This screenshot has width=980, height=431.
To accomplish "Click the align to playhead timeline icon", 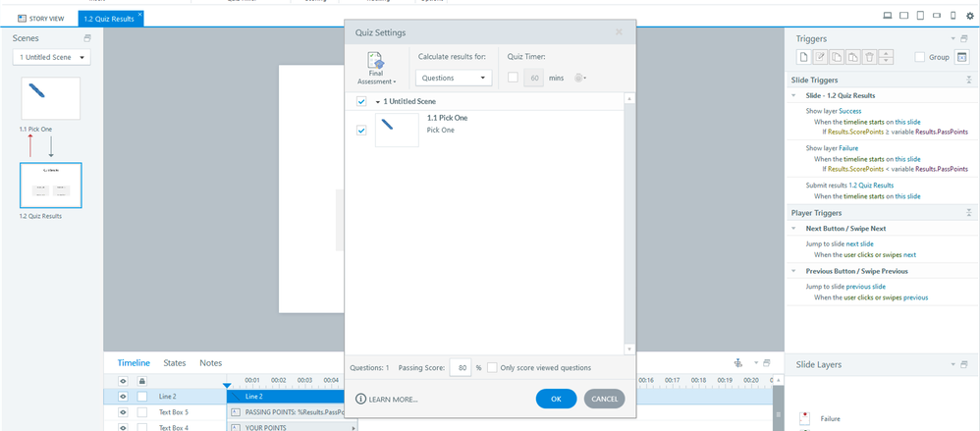I will [738, 363].
